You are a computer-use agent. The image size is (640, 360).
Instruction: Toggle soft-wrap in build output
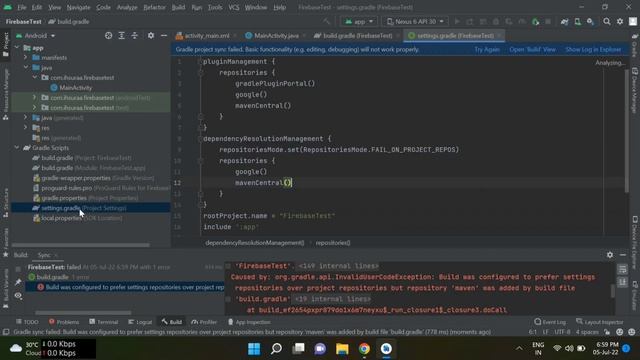tap(622, 269)
